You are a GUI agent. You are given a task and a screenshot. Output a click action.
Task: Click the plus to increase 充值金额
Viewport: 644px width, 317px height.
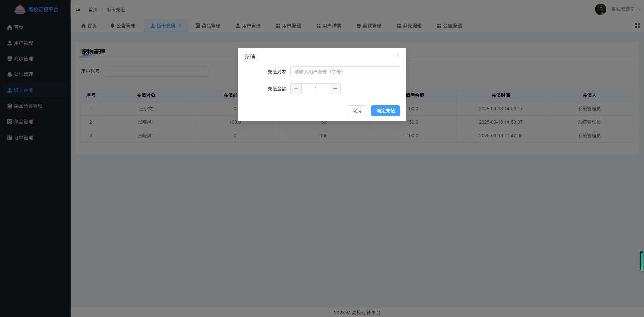pyautogui.click(x=335, y=88)
